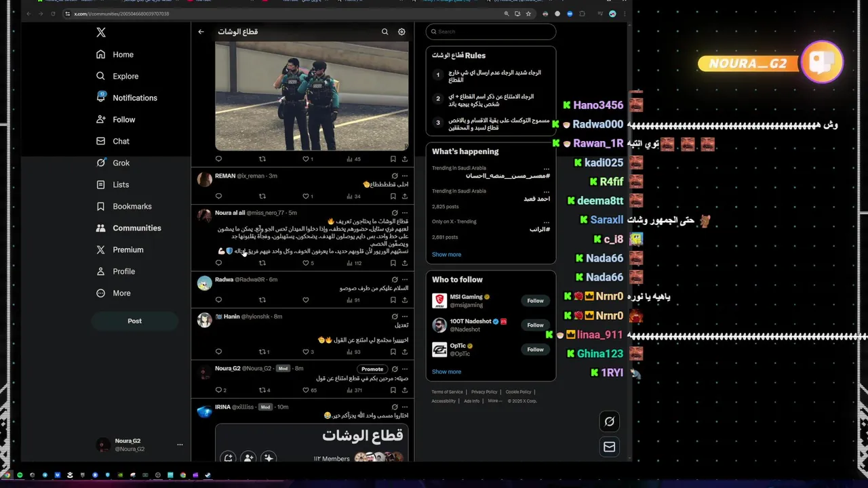This screenshot has height=488, width=868.
Task: Open options for trending احمد قصيد
Action: click(x=547, y=192)
